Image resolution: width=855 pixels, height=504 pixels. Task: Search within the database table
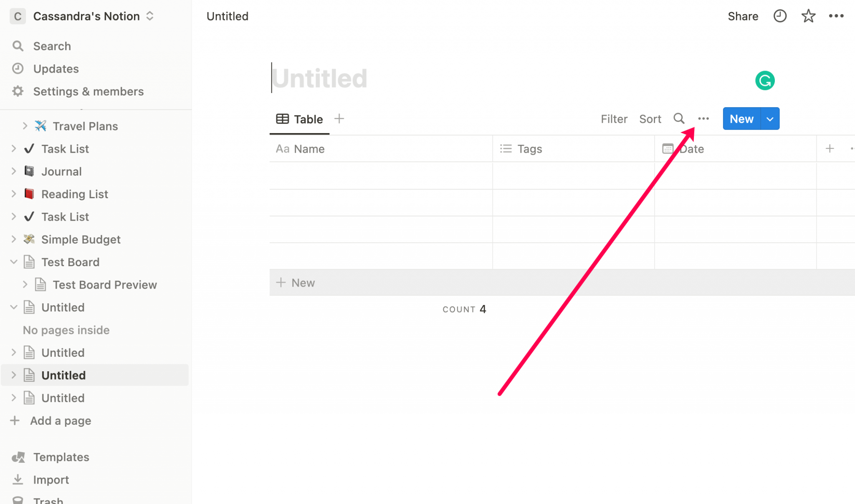click(679, 118)
